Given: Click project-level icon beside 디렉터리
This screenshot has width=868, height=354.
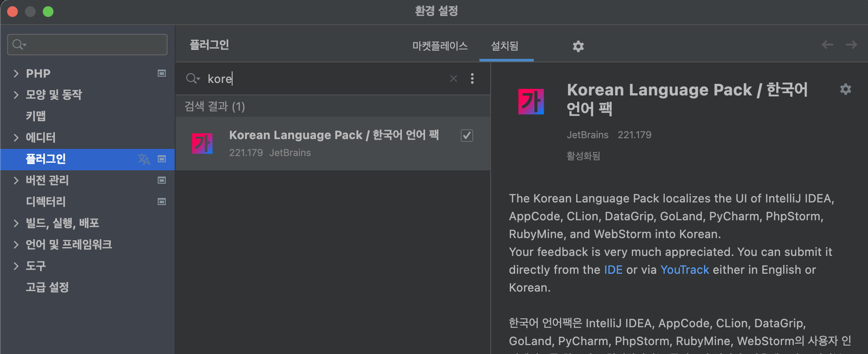Looking at the screenshot, I should (x=162, y=202).
